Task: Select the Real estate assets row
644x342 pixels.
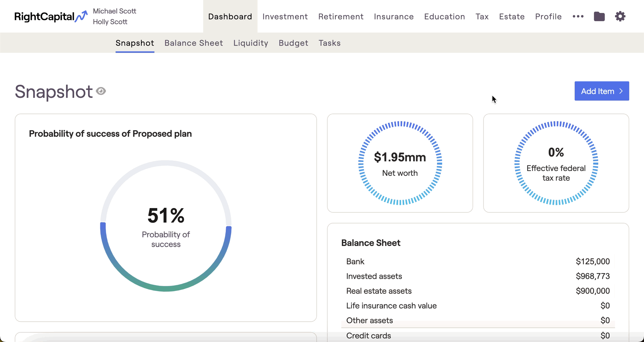Action: 478,291
